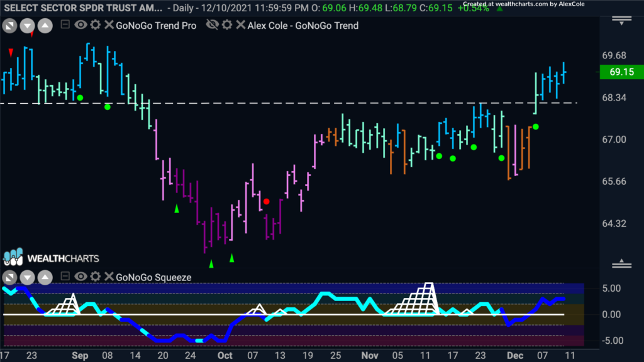The width and height of the screenshot is (644, 362).
Task: Toggle visibility of GoNoGo Squeeze
Action: (x=80, y=277)
